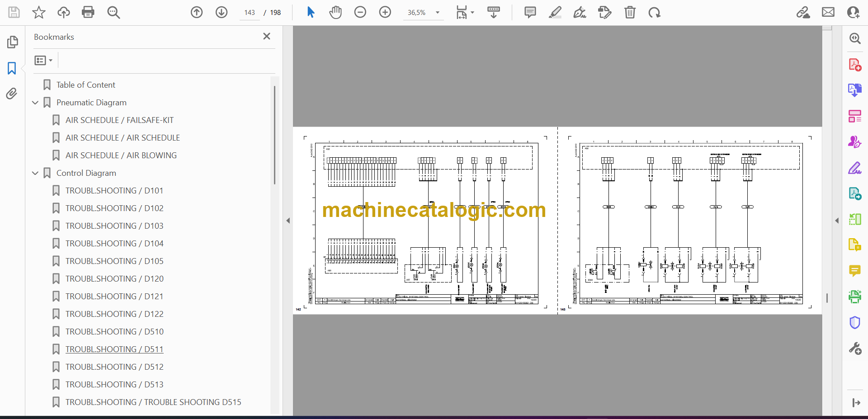Collapse the Pneumatic Diagram bookmark group

(x=35, y=103)
